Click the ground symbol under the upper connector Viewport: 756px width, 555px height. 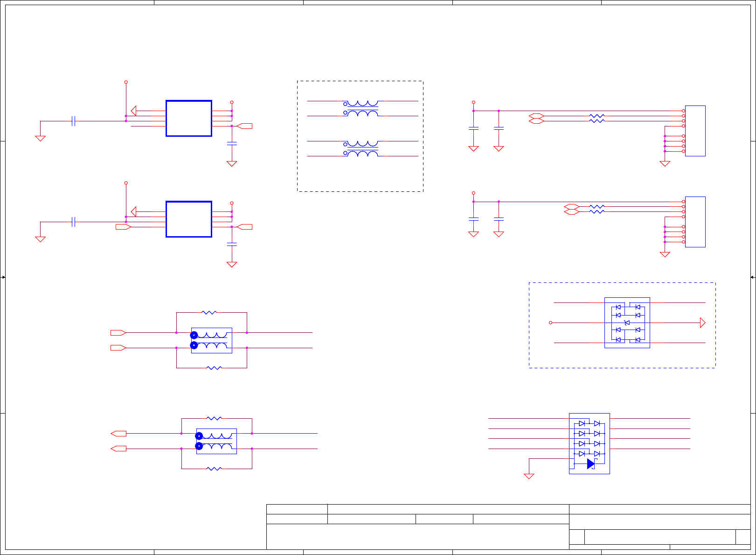(665, 163)
